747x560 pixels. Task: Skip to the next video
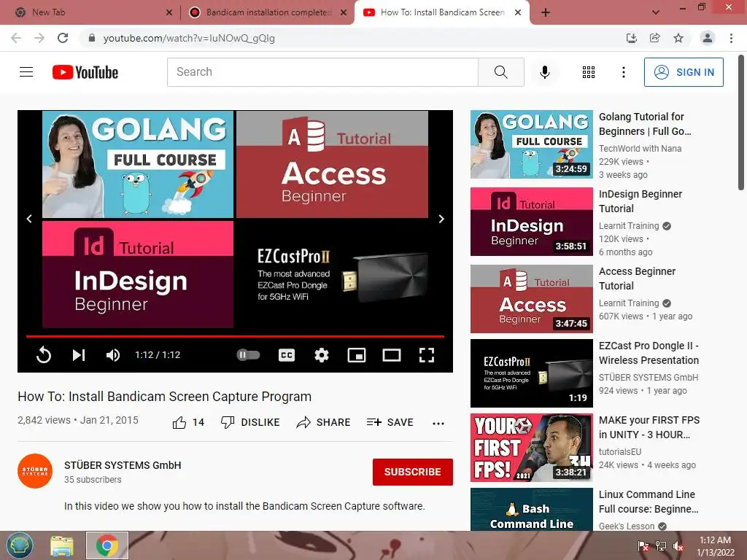(x=79, y=355)
